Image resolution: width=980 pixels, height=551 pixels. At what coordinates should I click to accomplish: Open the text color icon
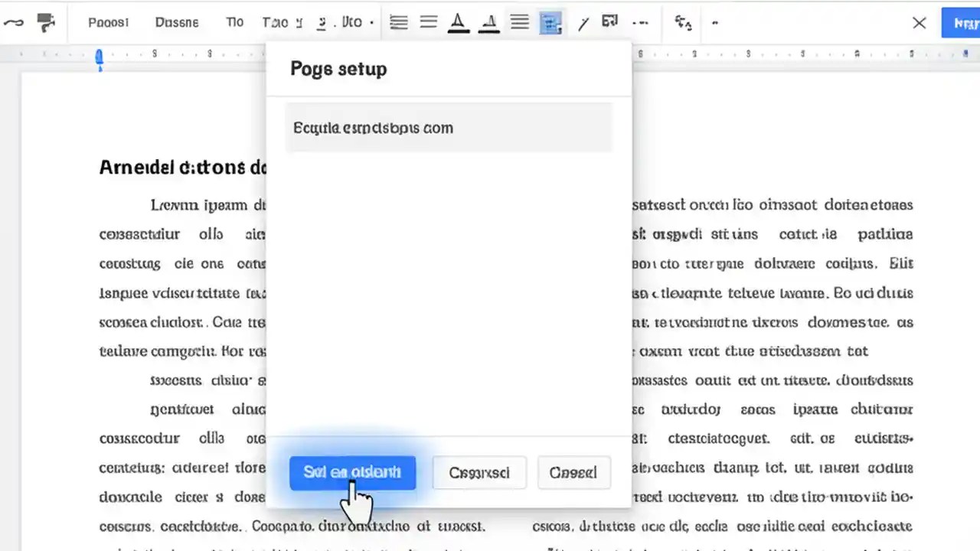458,22
